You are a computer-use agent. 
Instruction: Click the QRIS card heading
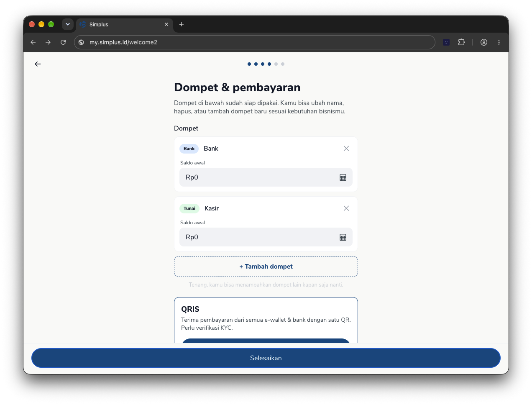coord(190,309)
